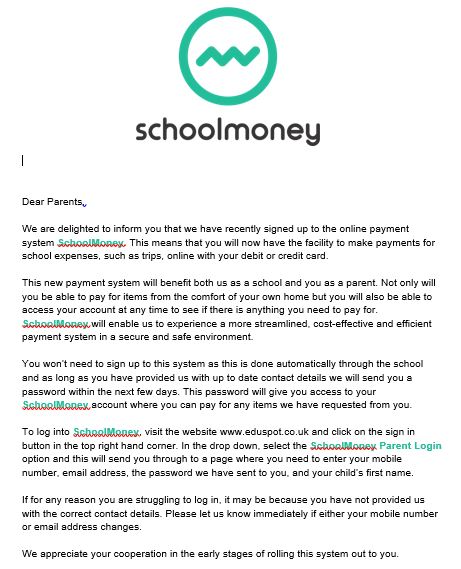
Task: Click SchoolMoney starting 'will enable us' sentence
Action: tap(56, 324)
